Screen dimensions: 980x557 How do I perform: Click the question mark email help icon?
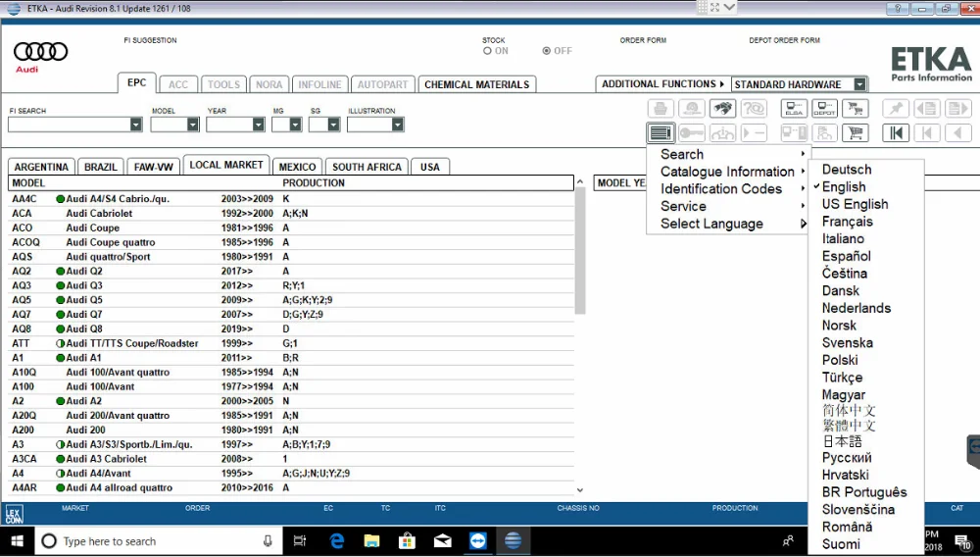pyautogui.click(x=754, y=109)
